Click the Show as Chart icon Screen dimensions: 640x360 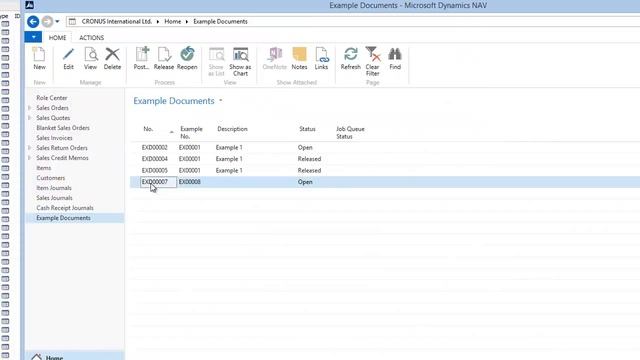[240, 54]
